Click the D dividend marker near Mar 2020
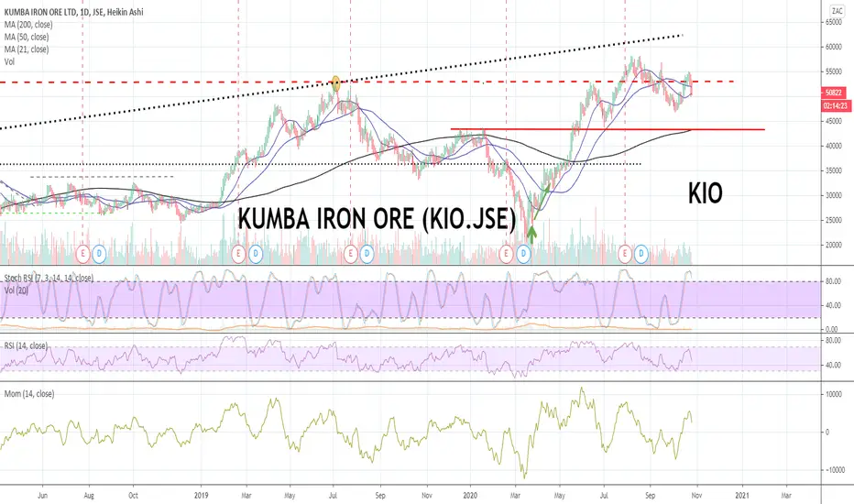The width and height of the screenshot is (854, 504). (523, 253)
